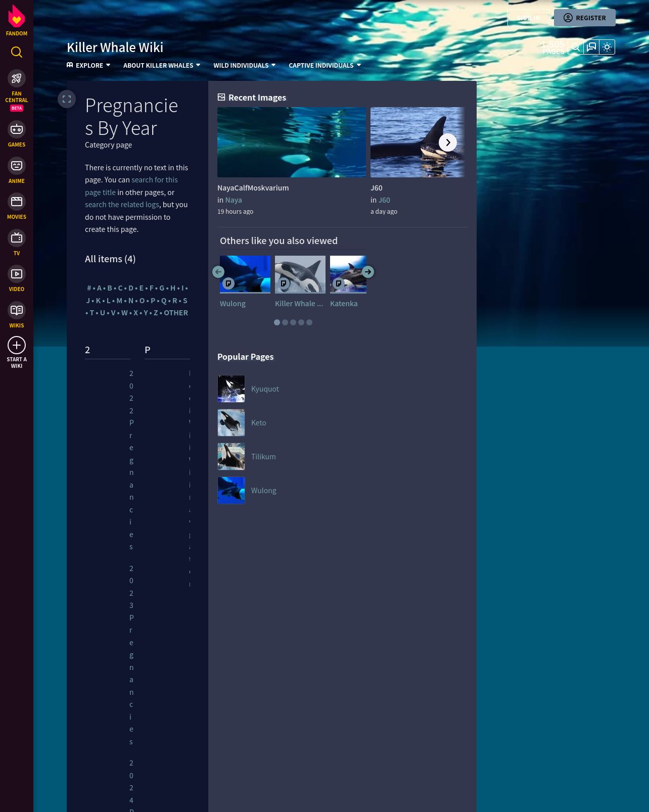
Task: Go to Killer Whale Wiki title
Action: tap(115, 47)
